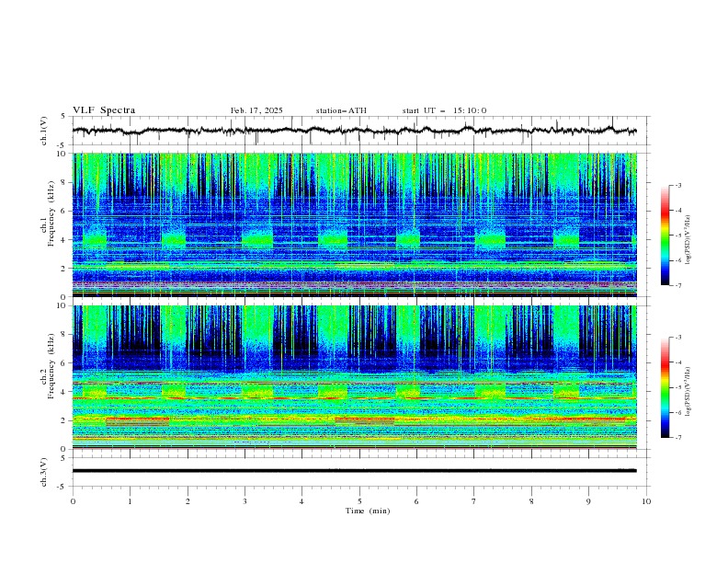Click the 'start UT = 15:10:0' label
This screenshot has height=563, width=728.
(444, 110)
